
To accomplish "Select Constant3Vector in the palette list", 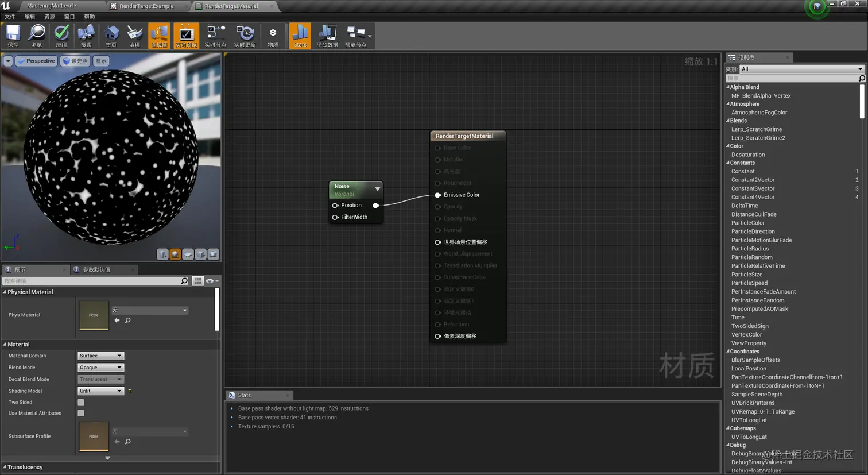I will point(753,188).
